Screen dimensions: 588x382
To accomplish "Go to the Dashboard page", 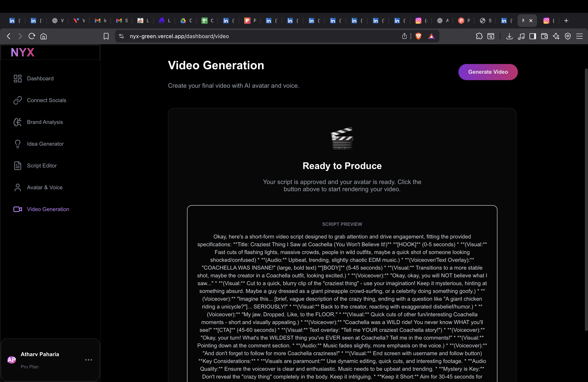I will [40, 78].
